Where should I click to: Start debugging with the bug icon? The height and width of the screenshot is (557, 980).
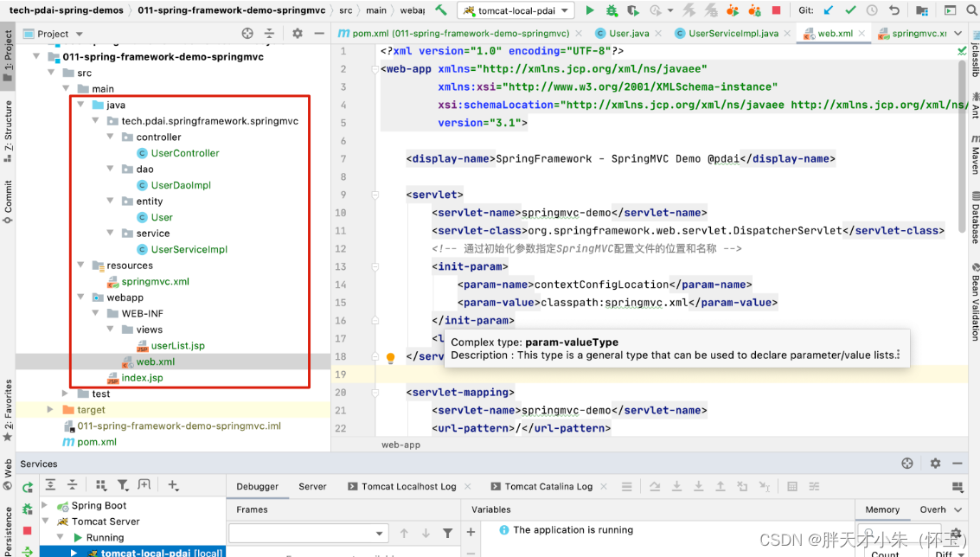pos(612,10)
